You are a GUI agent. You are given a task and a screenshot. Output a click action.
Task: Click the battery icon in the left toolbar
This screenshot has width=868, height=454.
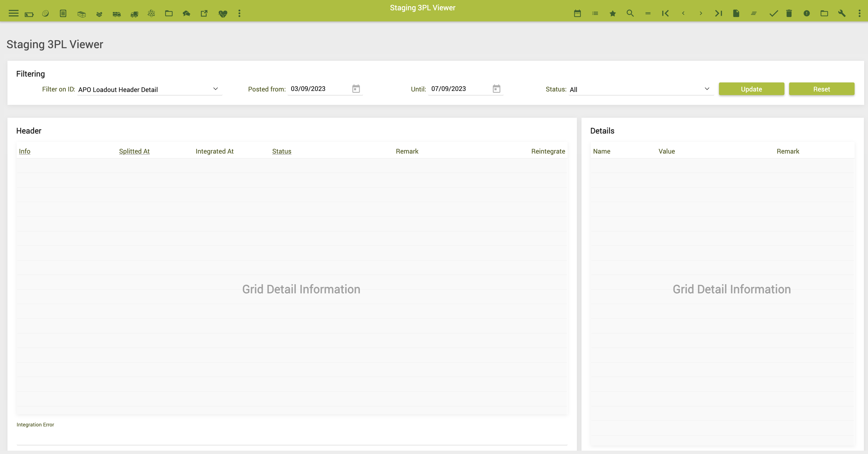(x=29, y=14)
